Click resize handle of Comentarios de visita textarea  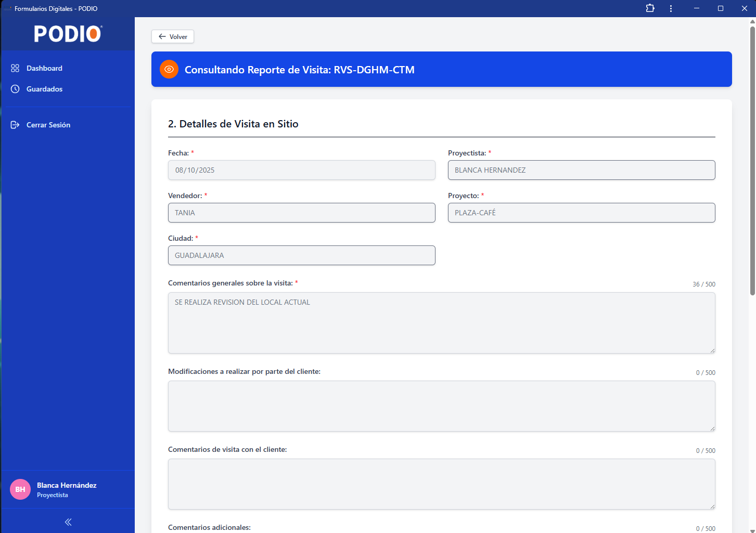click(x=712, y=506)
